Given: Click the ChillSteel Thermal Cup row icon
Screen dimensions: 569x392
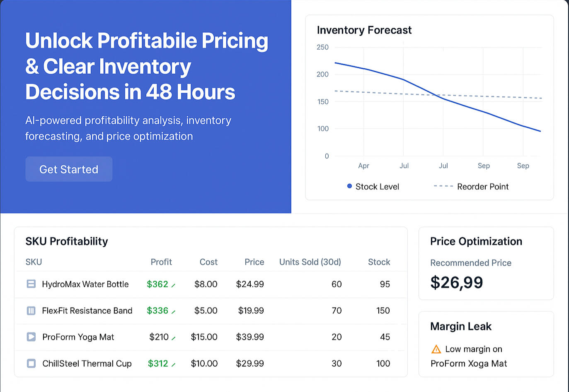Looking at the screenshot, I should [31, 363].
